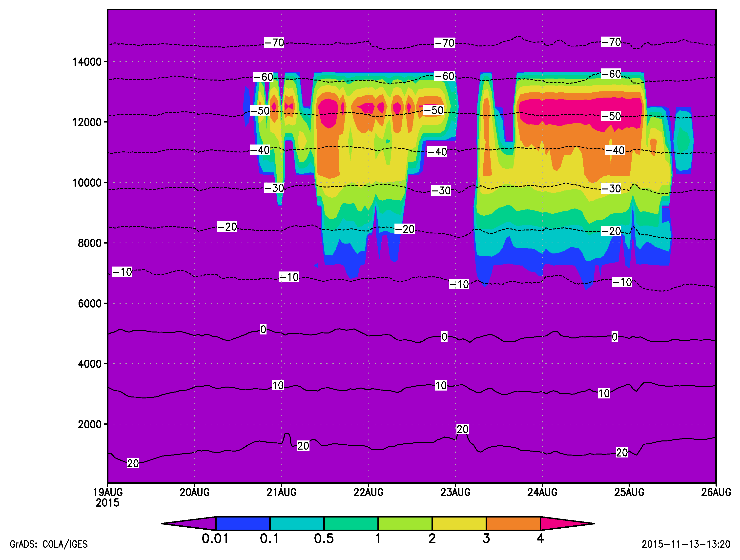Image resolution: width=740 pixels, height=560 pixels.
Task: Select the yellow-green colorbar swatch
Action: 405,523
